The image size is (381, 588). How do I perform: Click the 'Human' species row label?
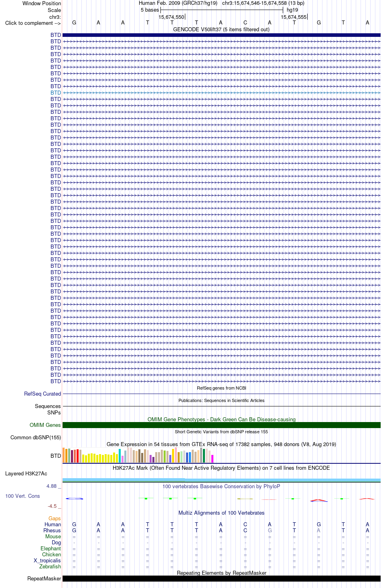[53, 524]
